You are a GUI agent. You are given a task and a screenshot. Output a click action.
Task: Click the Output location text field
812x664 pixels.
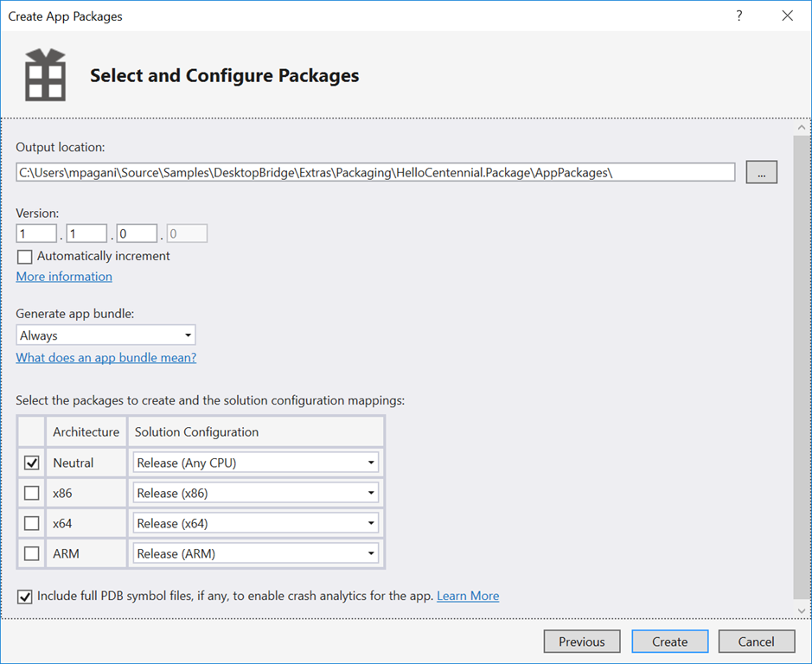[375, 172]
